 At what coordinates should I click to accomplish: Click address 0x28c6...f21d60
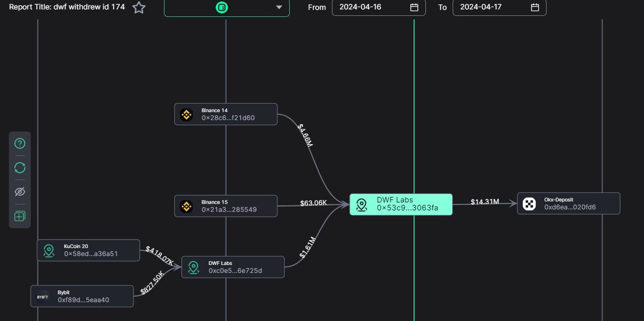(x=228, y=118)
